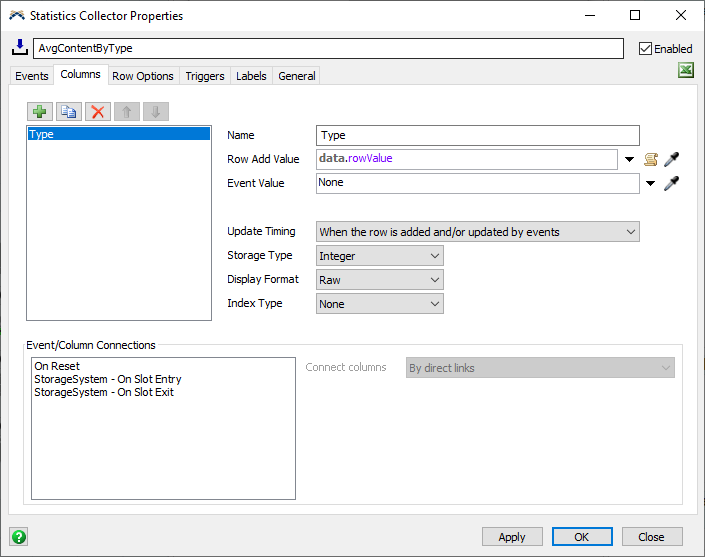The width and height of the screenshot is (705, 557).
Task: Toggle the Enabled checkbox
Action: click(645, 48)
